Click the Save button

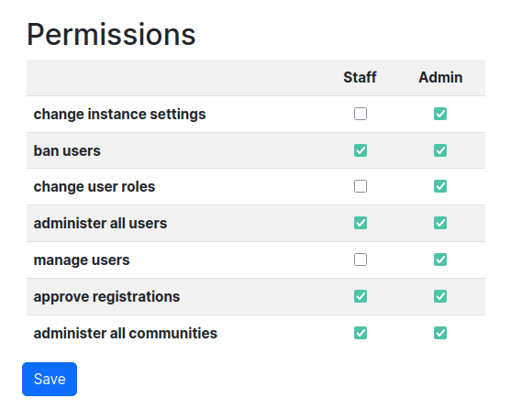[x=50, y=379]
